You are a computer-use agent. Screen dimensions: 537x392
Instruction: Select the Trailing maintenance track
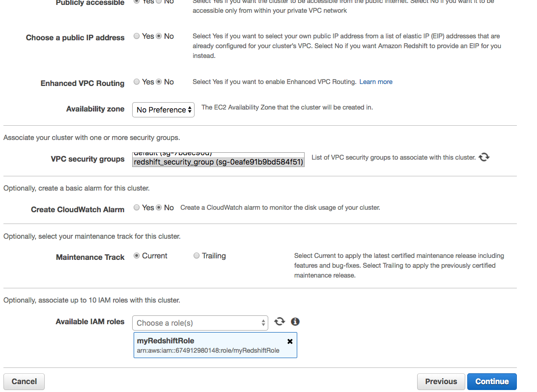pos(197,256)
